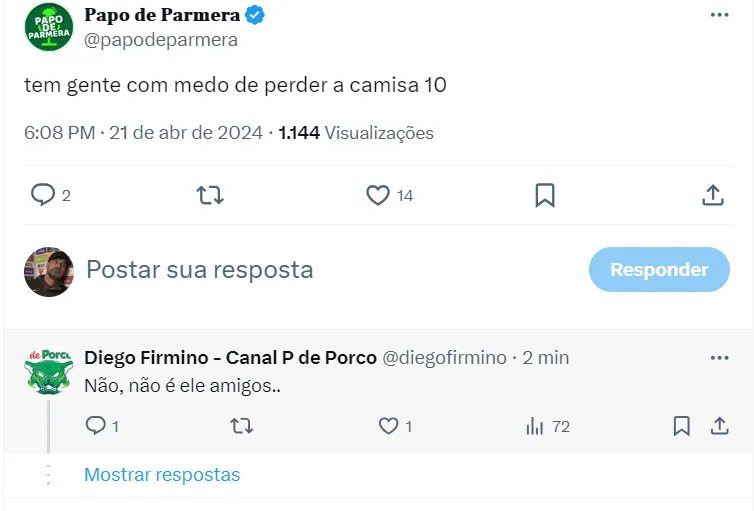The height and width of the screenshot is (511, 754).
Task: Share the main Papo de Parmera tweet
Action: [712, 195]
